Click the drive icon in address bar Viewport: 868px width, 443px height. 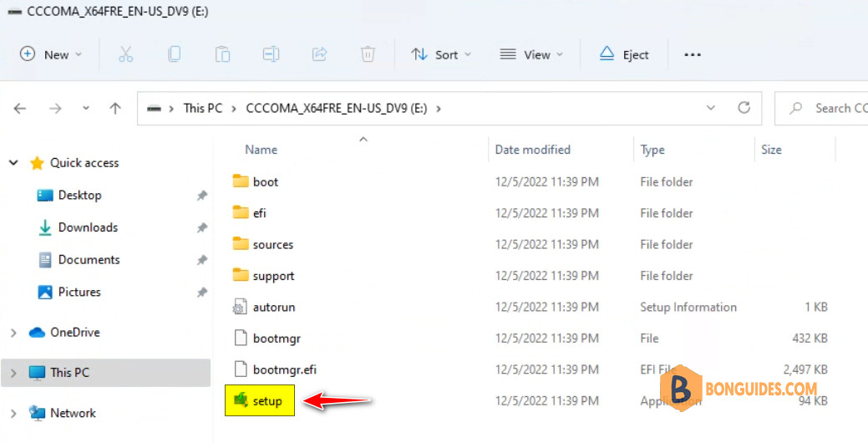tap(154, 109)
